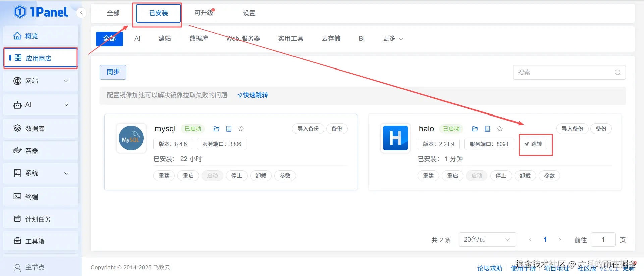Click halo 停止 button
Screen dimensions: 644x276
pos(501,176)
